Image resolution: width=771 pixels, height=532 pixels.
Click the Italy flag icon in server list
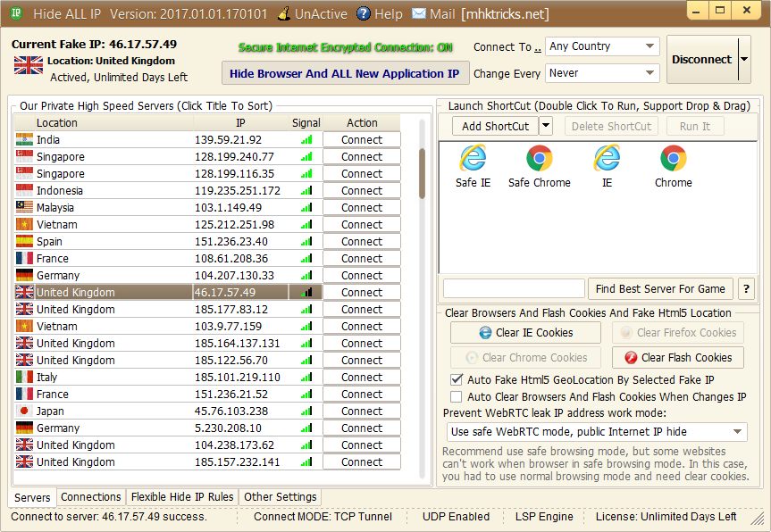24,378
